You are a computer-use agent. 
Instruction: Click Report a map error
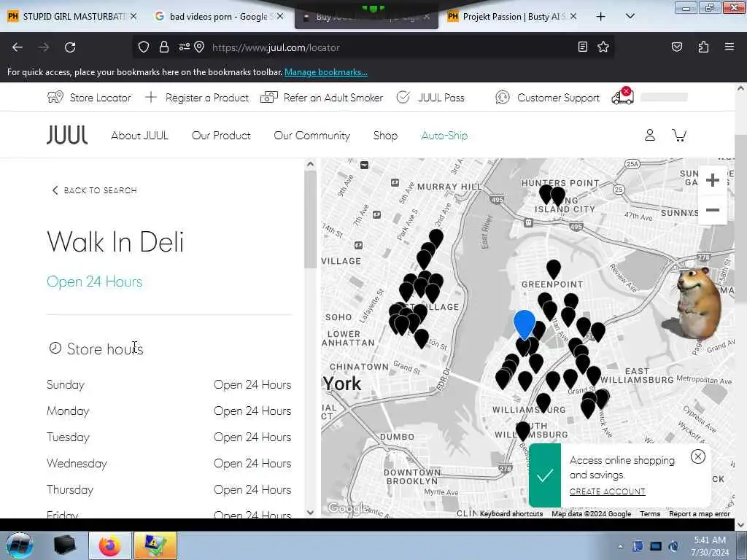click(x=700, y=514)
